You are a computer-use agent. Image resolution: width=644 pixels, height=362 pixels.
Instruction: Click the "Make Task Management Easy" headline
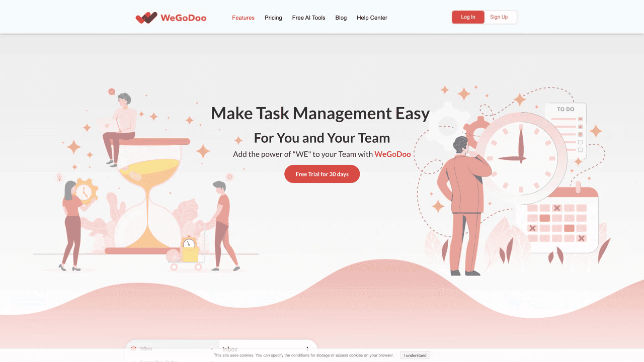coord(320,113)
